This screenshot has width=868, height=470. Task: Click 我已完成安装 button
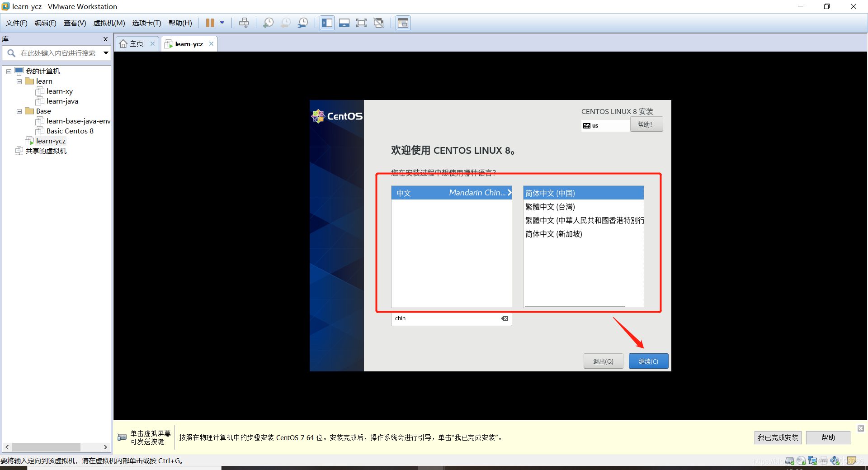[778, 437]
